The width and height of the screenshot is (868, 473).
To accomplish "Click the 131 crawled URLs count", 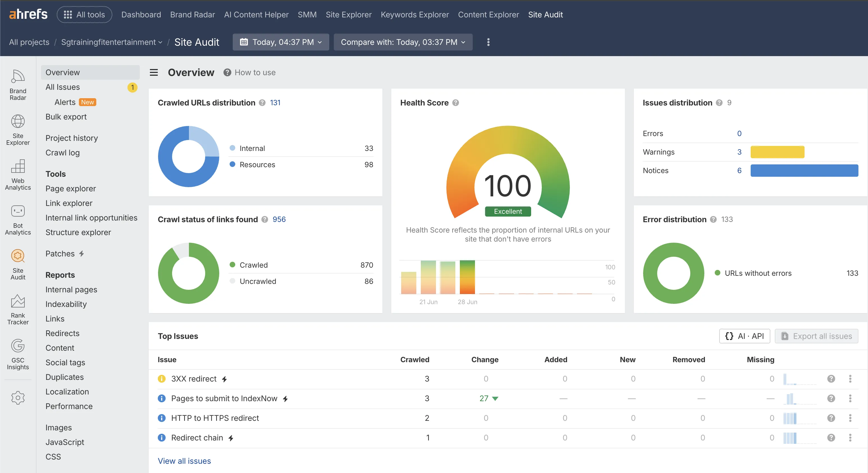I will point(275,103).
